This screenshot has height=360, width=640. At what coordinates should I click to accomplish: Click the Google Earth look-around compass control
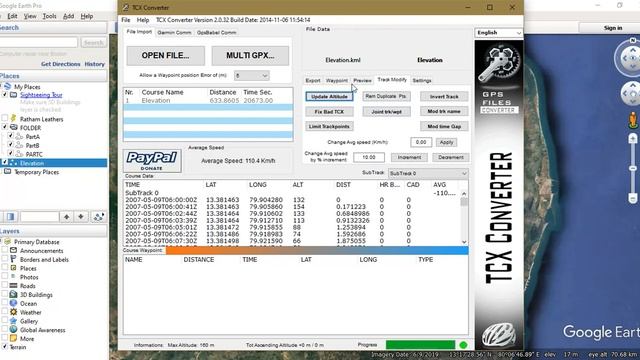point(631,58)
